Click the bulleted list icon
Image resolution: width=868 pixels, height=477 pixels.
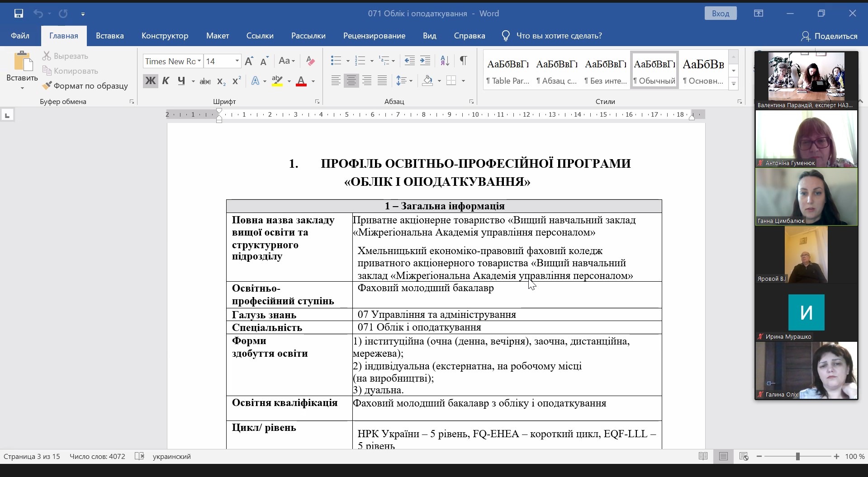point(336,61)
